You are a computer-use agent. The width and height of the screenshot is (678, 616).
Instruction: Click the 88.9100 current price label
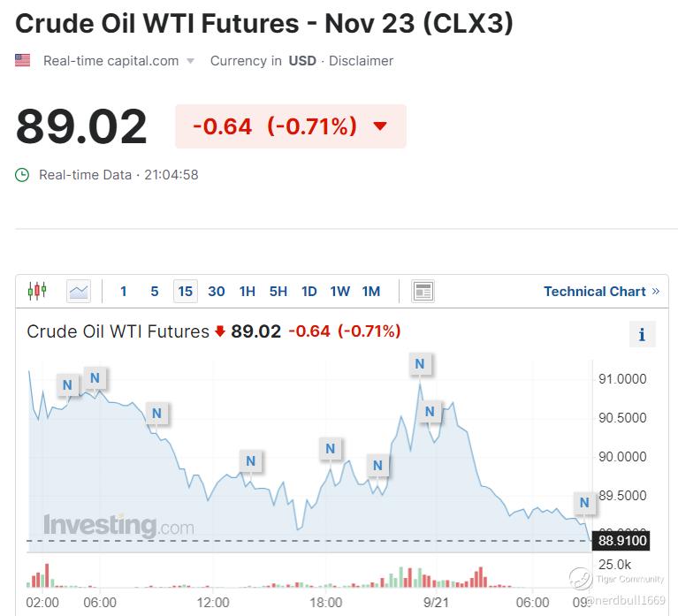[621, 540]
